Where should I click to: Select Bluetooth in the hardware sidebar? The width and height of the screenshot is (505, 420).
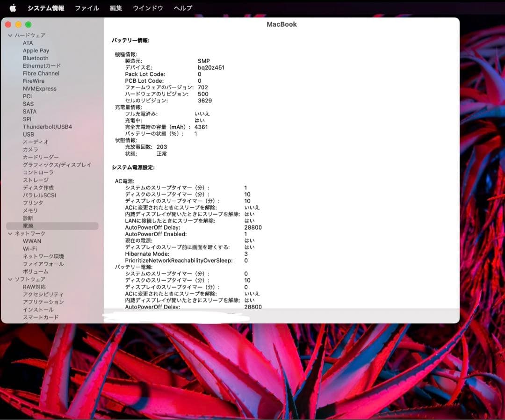tap(36, 58)
